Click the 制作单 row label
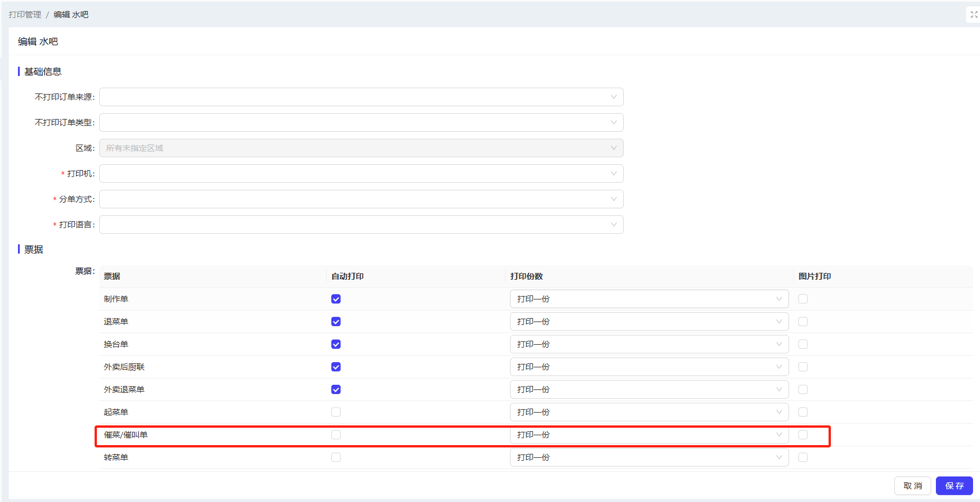 tap(116, 299)
